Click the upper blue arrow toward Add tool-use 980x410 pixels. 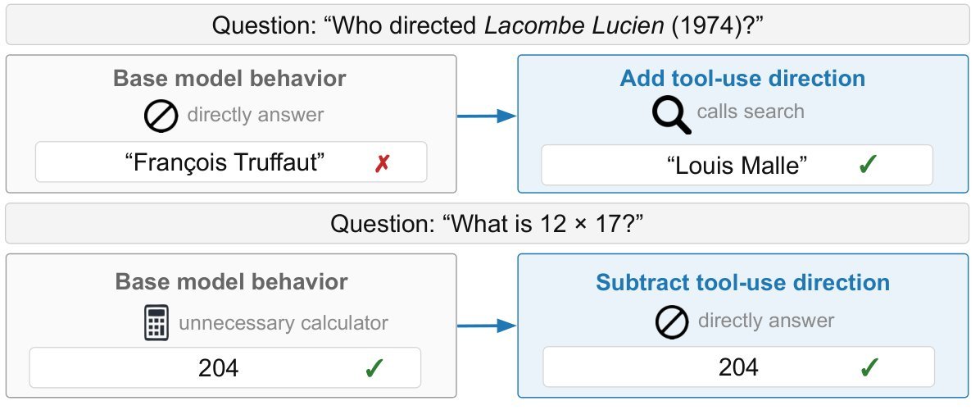pyautogui.click(x=486, y=116)
